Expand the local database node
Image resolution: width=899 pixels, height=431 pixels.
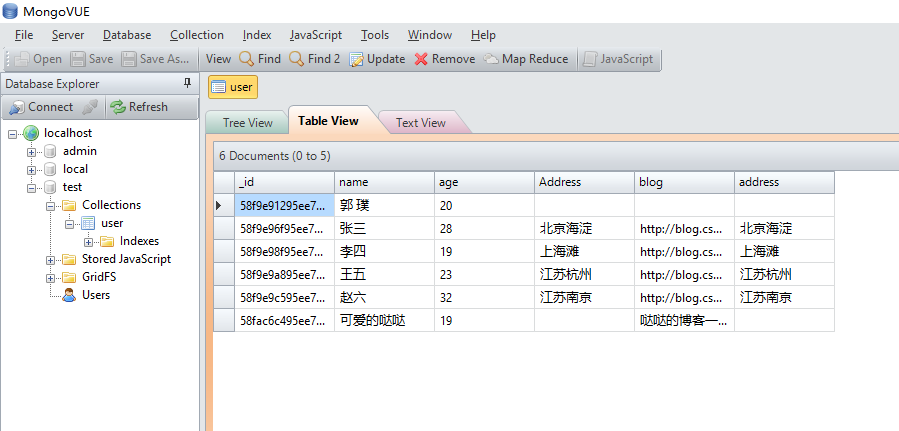(32, 170)
